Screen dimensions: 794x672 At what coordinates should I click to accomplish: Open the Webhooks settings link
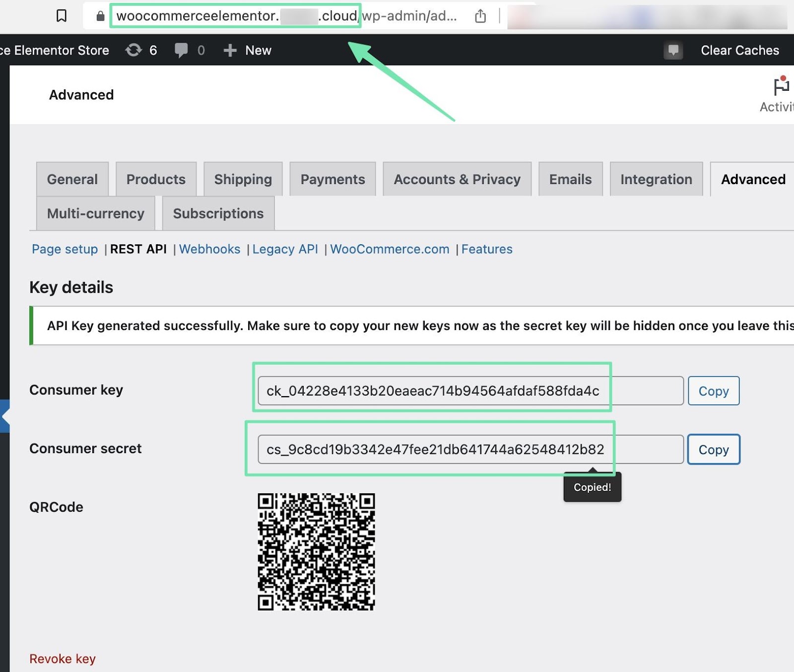[x=209, y=249]
